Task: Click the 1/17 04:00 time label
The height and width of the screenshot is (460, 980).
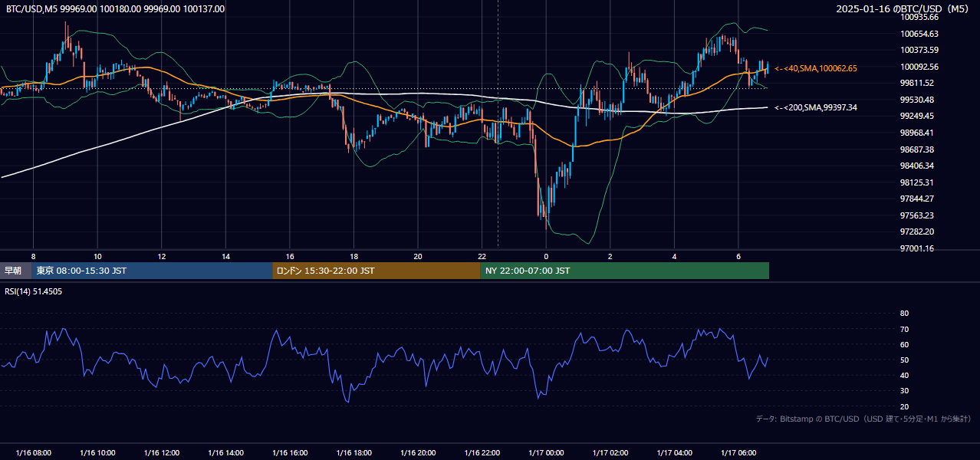Action: click(674, 453)
